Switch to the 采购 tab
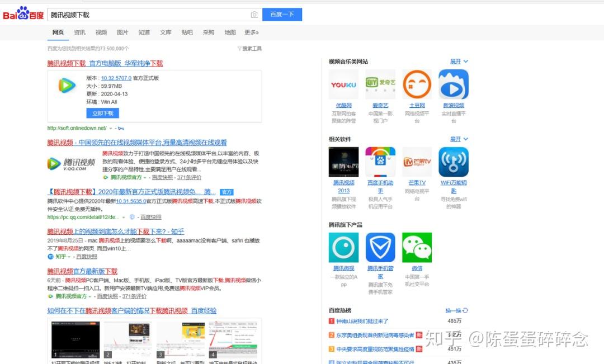 coord(209,32)
